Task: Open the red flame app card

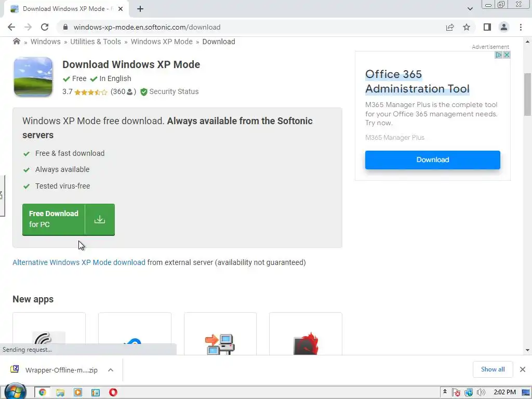Action: [x=305, y=334]
